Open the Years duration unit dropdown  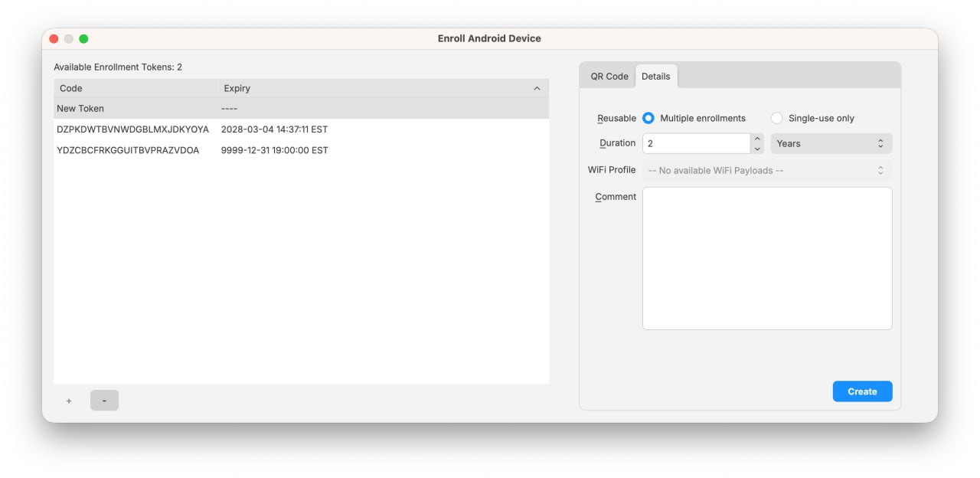[831, 143]
